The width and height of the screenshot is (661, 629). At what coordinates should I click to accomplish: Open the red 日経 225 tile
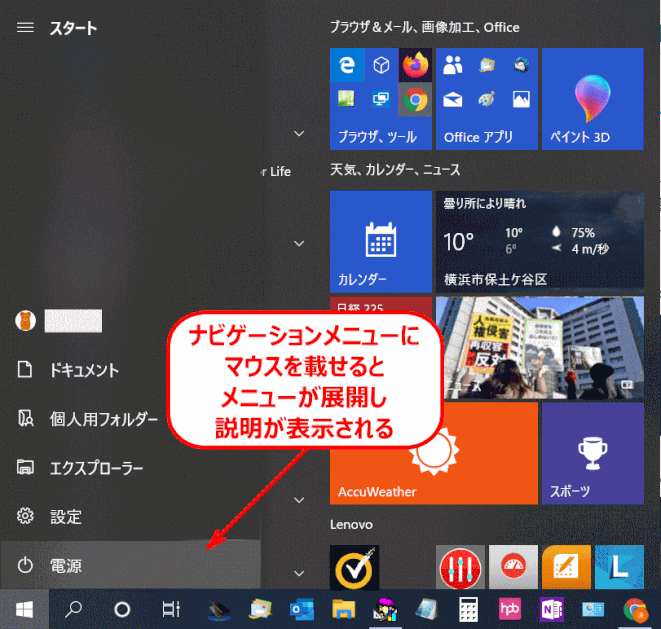[381, 304]
